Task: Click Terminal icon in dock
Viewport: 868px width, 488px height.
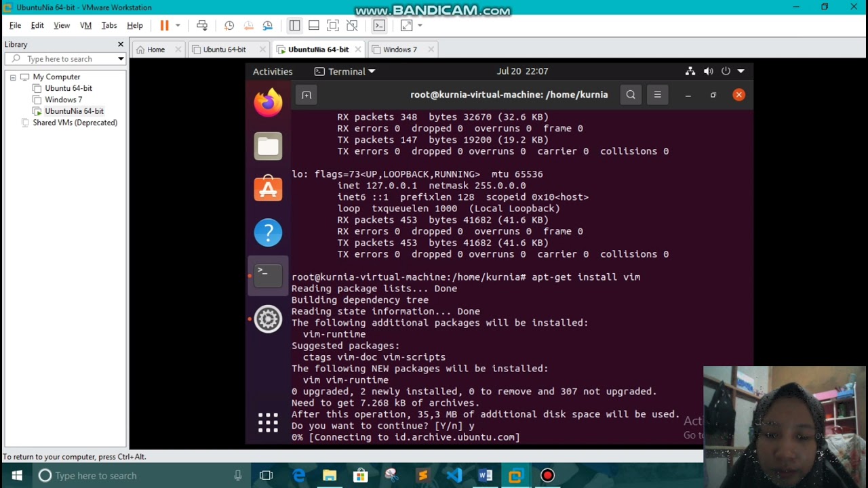Action: tap(268, 276)
